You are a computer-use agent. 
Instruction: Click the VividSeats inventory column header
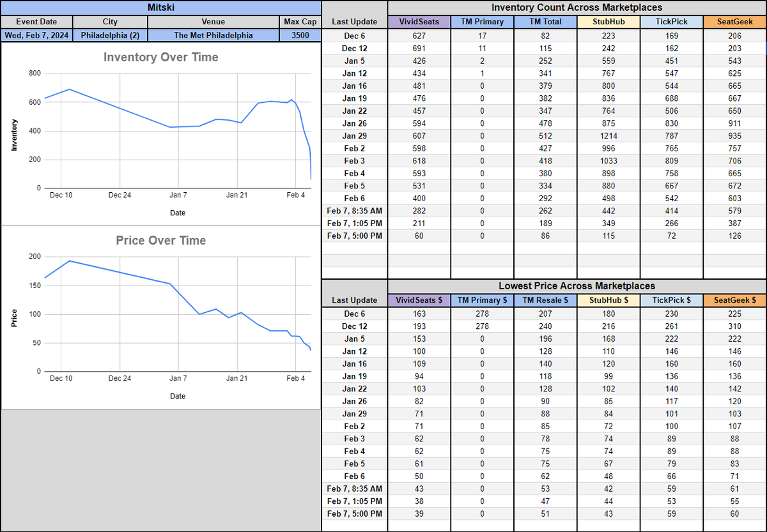[x=419, y=22]
